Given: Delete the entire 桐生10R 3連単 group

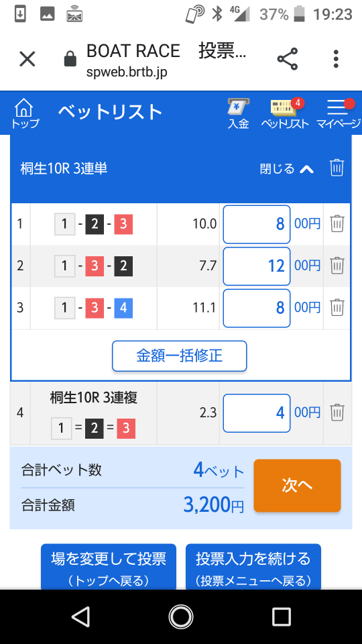Looking at the screenshot, I should (x=337, y=168).
